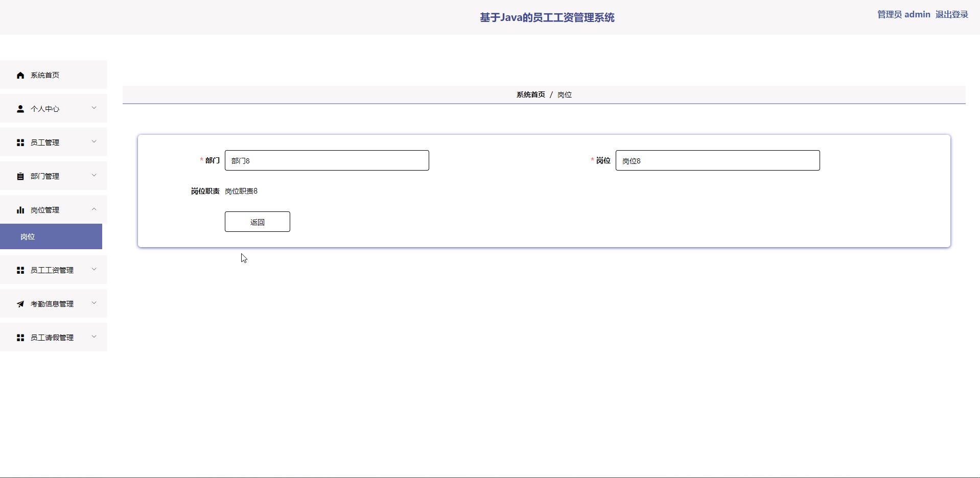This screenshot has width=980, height=478.
Task: Open 系统首页 in the sidebar
Action: (54, 75)
